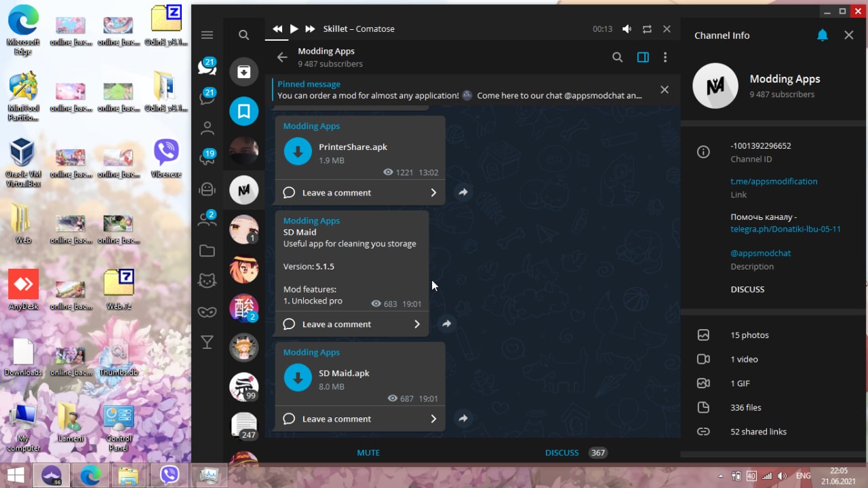Open the pinned message text
The image size is (868, 488).
coord(459,96)
